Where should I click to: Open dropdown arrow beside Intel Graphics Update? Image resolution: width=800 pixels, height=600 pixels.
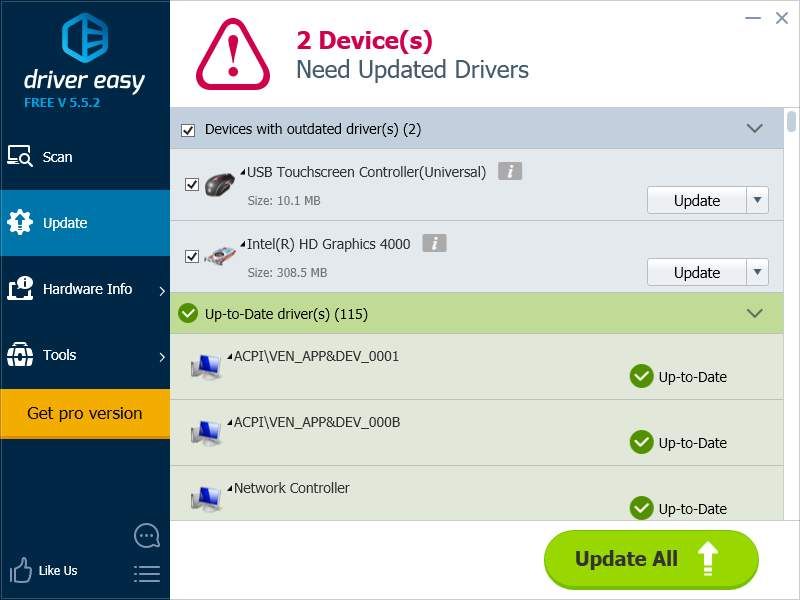pos(758,272)
